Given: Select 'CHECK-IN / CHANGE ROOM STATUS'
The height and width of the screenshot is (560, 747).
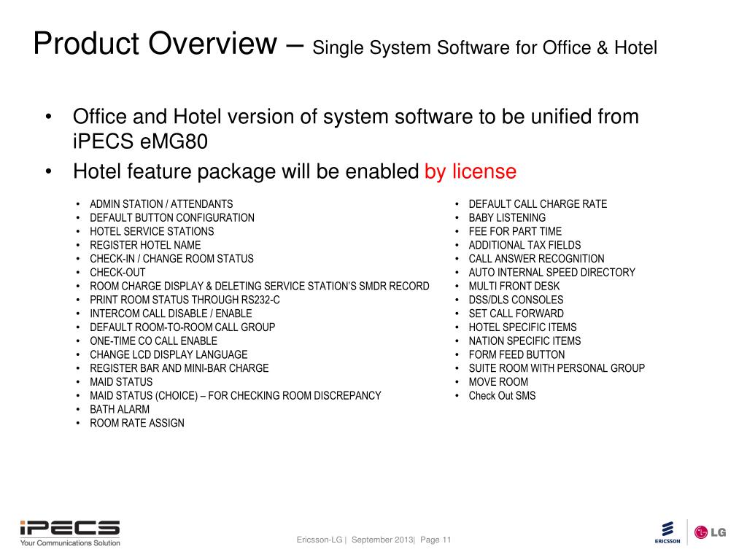Looking at the screenshot, I should click(x=171, y=259).
